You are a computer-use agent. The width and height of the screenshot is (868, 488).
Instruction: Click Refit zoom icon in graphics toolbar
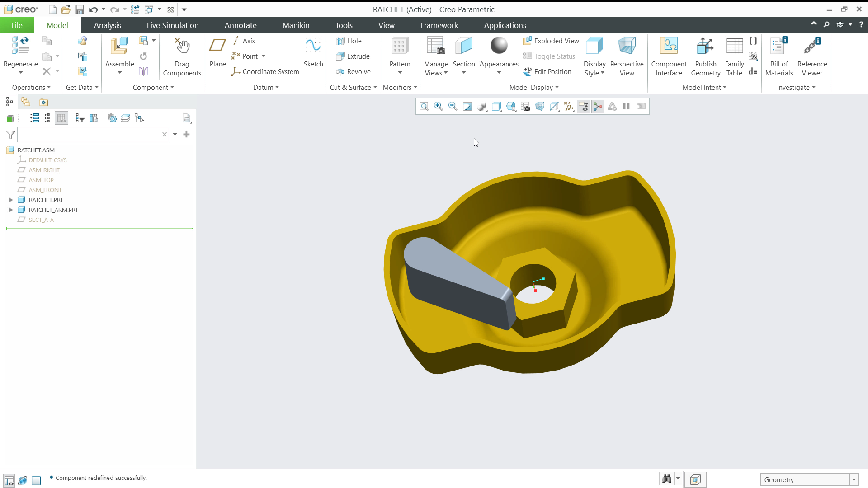(424, 106)
